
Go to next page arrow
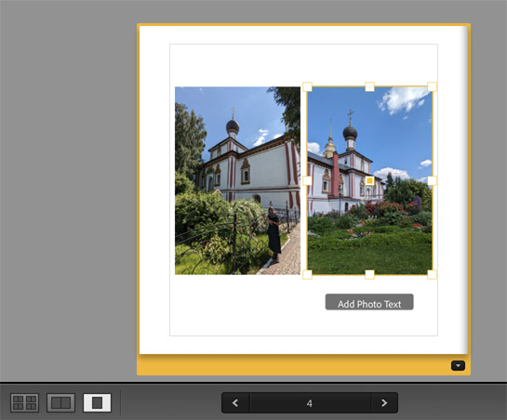384,403
